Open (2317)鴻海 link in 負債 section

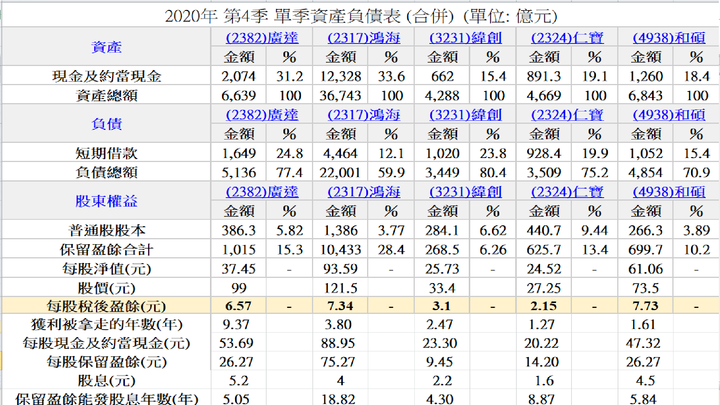point(364,115)
